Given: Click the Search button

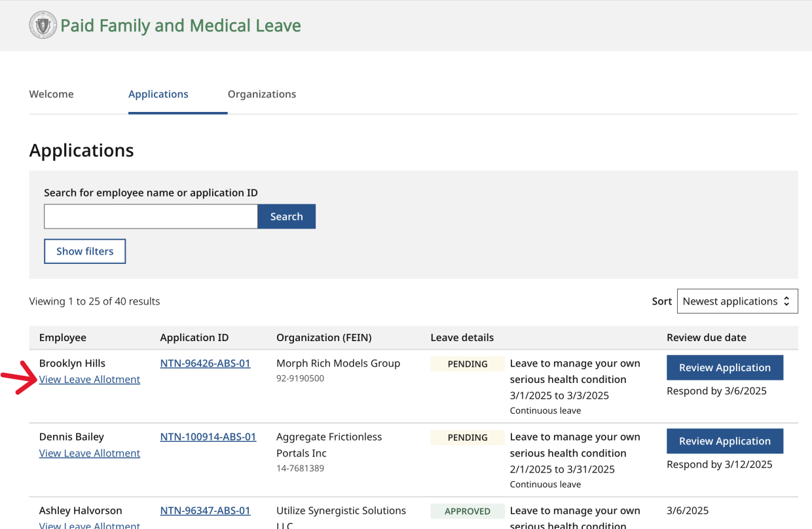Looking at the screenshot, I should [x=287, y=217].
